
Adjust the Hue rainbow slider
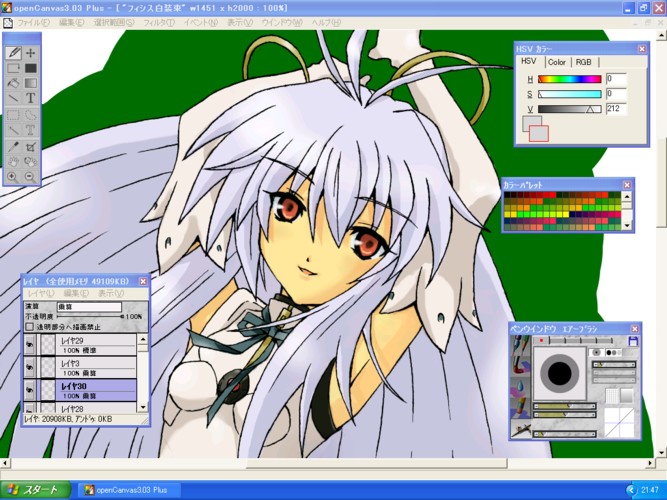click(x=570, y=79)
